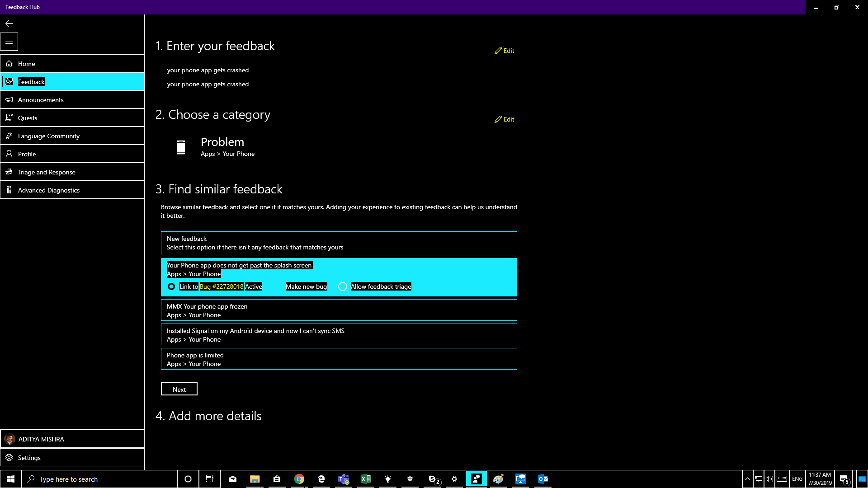Viewport: 868px width, 488px height.
Task: Select the New feedback option
Action: coord(339,243)
